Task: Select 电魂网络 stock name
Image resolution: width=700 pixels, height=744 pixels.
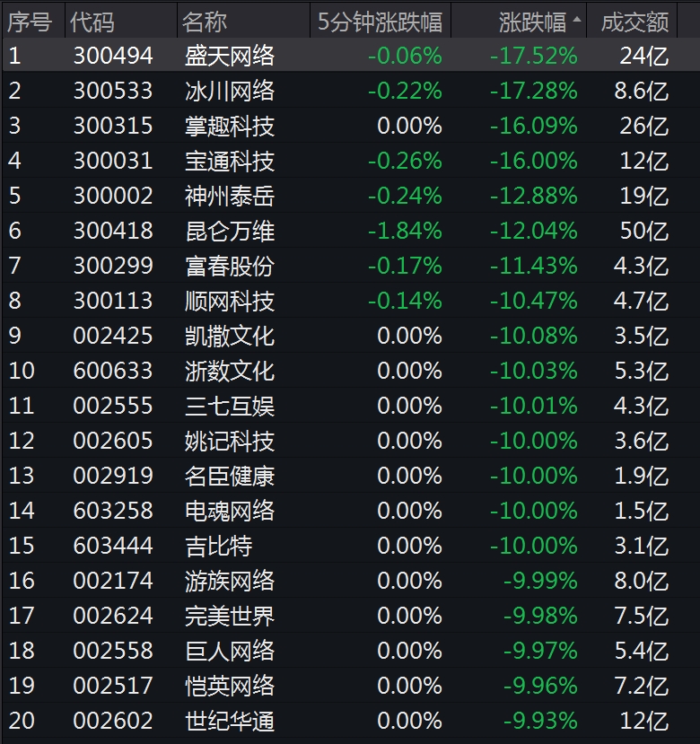Action: [230, 511]
